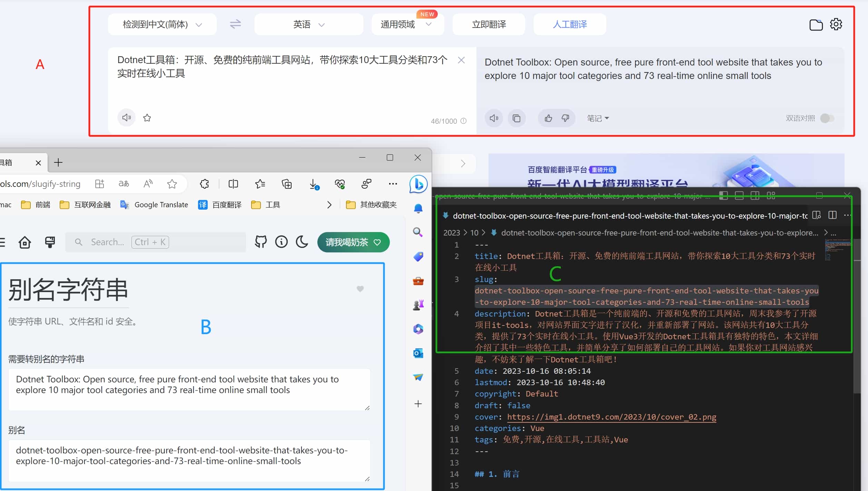Image resolution: width=868 pixels, height=491 pixels.
Task: Toggle dark mode on the it-tools page
Action: click(x=302, y=242)
